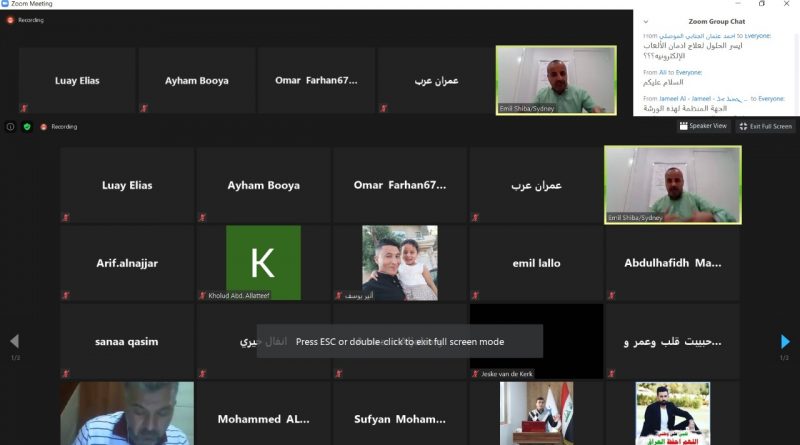The width and height of the screenshot is (800, 445).
Task: Select the Emil Shiba/Sydney video tile
Action: pos(672,185)
